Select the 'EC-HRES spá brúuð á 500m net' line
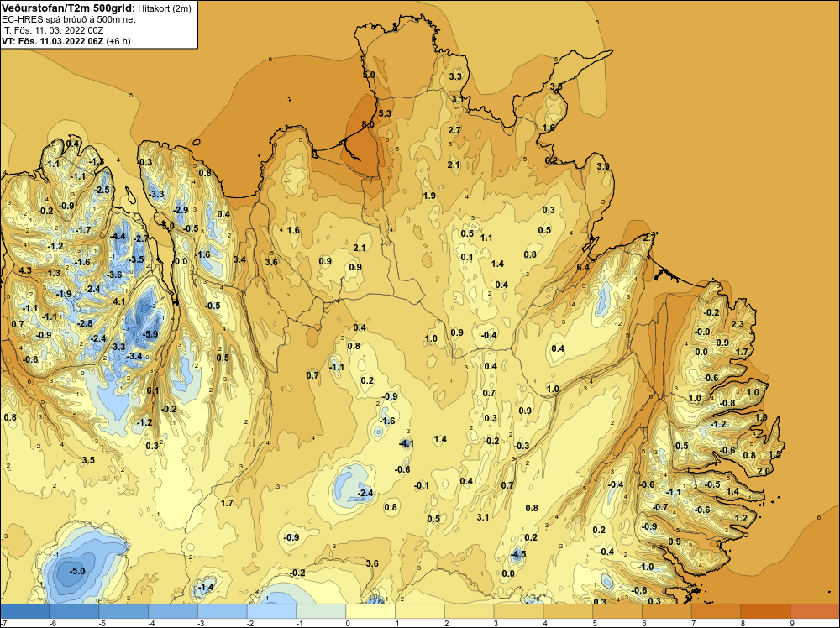 tap(69, 19)
